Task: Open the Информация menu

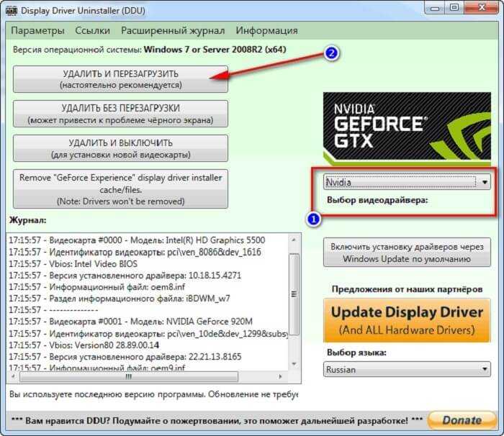Action: coord(266,30)
